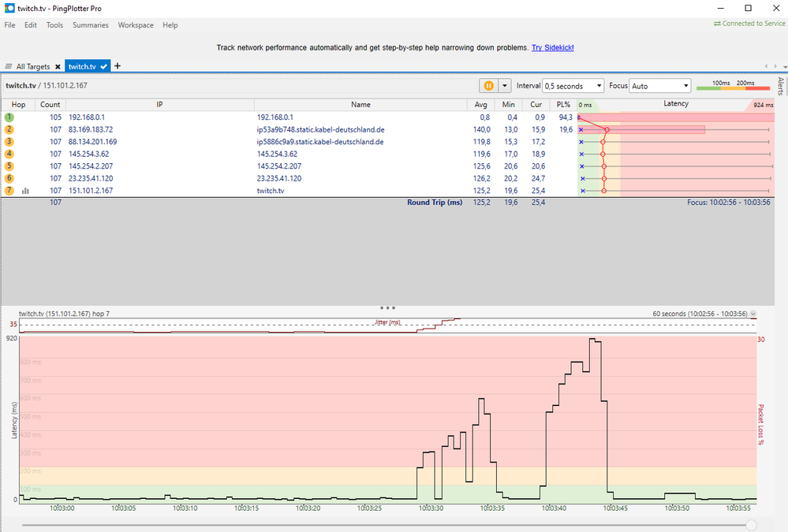Open the Summaries menu
The image size is (788, 532).
click(x=91, y=25)
